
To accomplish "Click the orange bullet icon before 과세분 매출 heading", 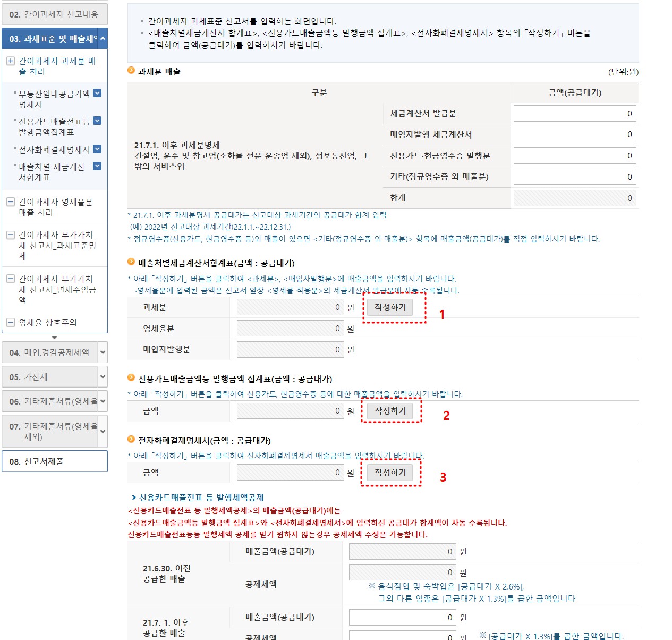I will pos(131,69).
